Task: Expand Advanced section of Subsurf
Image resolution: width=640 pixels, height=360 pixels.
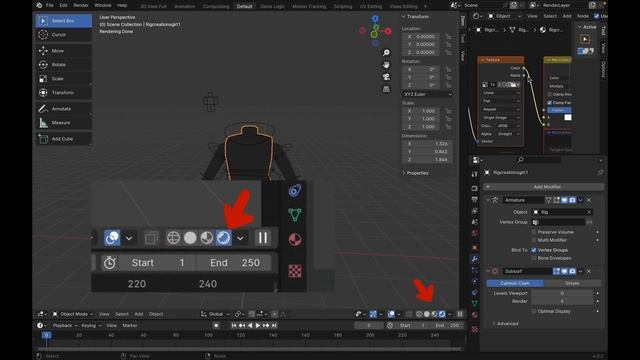Action: point(505,324)
